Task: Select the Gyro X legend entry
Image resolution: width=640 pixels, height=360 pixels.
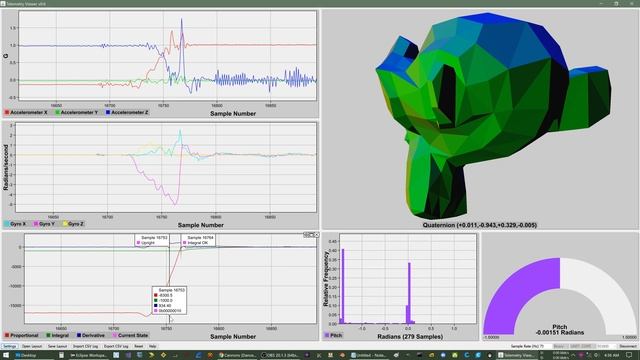Action: [16, 224]
